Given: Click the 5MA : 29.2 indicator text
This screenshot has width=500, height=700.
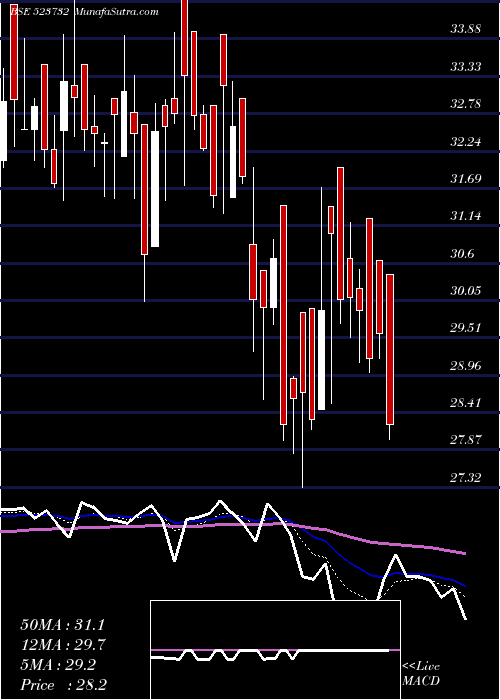Looking at the screenshot, I should coord(58,665).
